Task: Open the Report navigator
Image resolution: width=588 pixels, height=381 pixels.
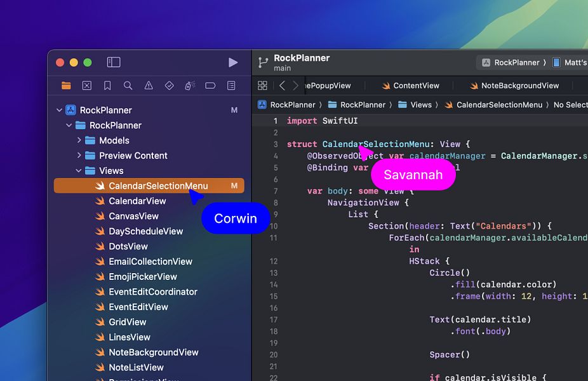Action: pos(231,86)
